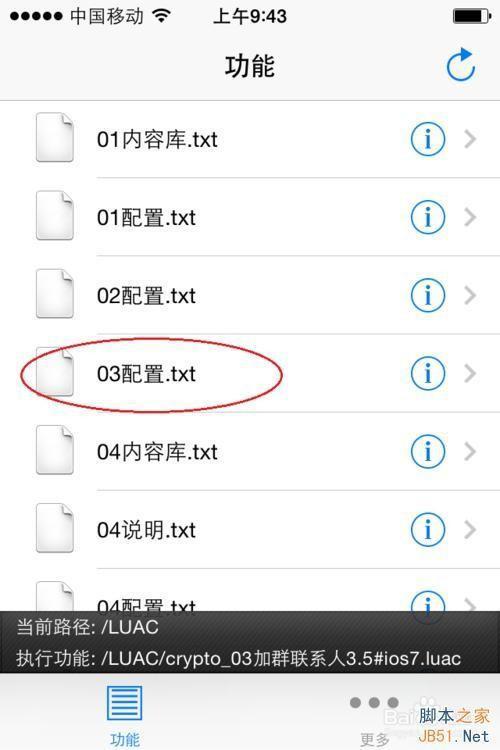Viewport: 500px width, 750px height.
Task: View info for 04内容库.txt
Action: 428,451
